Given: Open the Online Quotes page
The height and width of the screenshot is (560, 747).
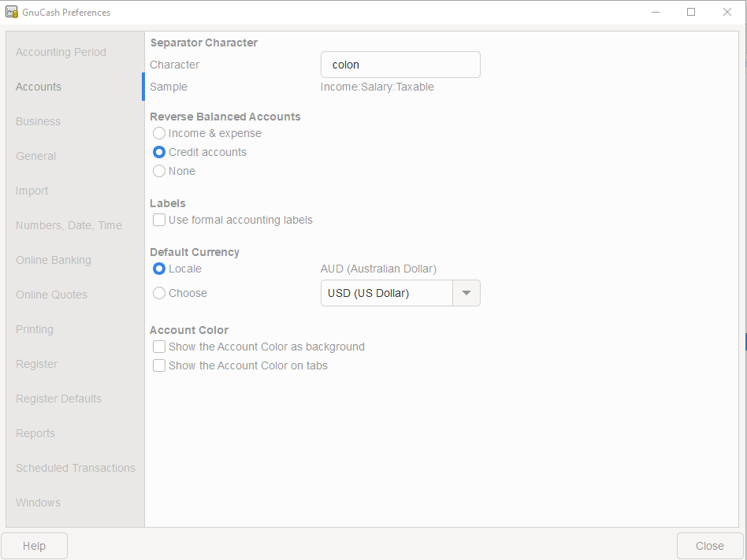Looking at the screenshot, I should pyautogui.click(x=51, y=295).
